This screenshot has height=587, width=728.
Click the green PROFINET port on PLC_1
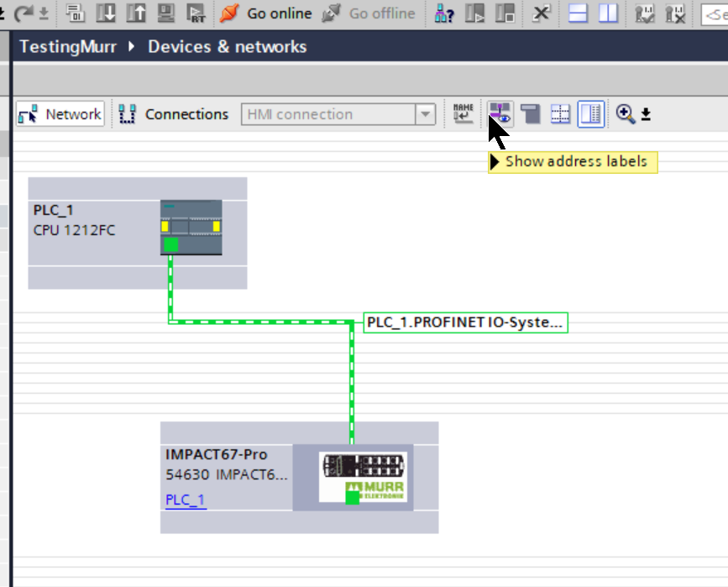click(x=170, y=244)
